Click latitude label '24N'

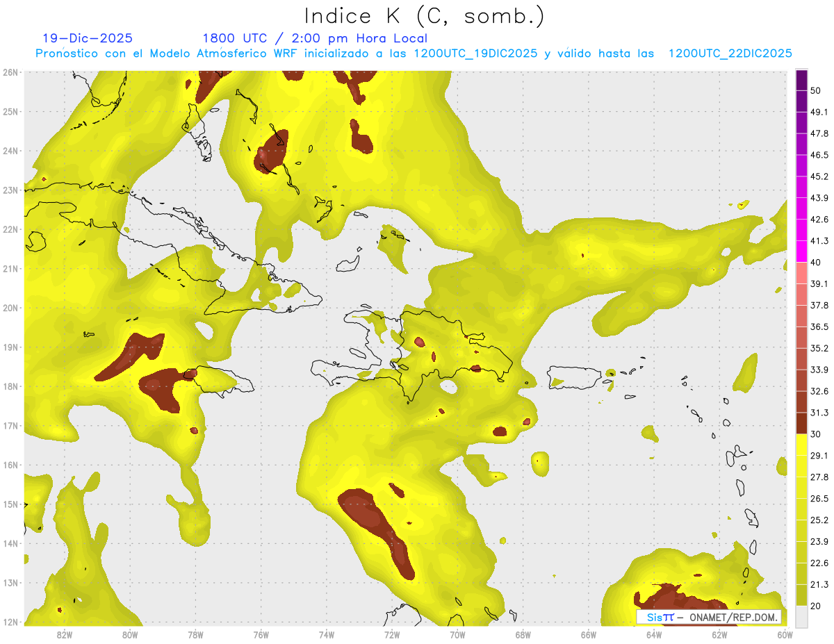tap(10, 151)
